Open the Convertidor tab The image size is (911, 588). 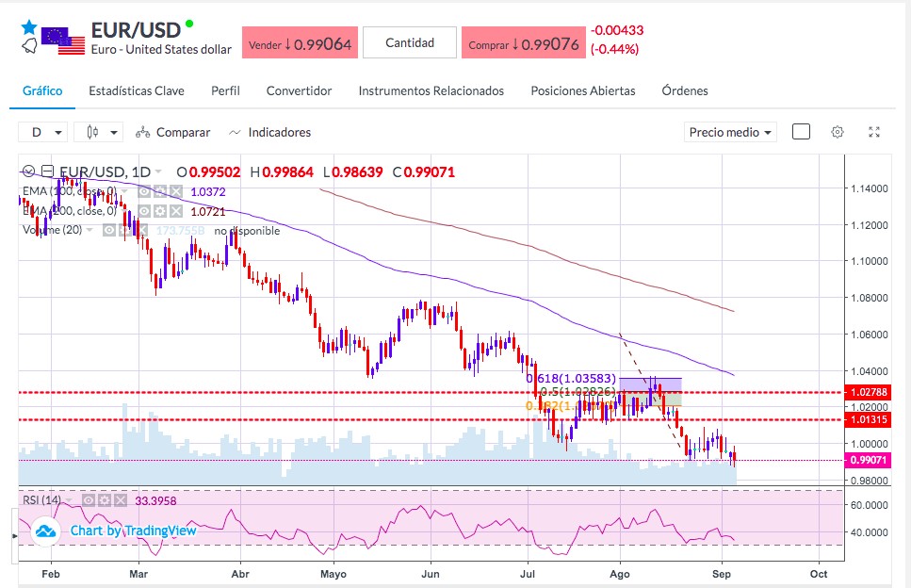click(x=299, y=90)
